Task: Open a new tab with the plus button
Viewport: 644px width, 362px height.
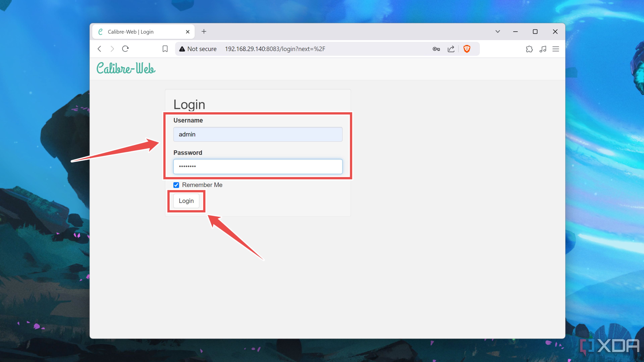Action: click(204, 32)
